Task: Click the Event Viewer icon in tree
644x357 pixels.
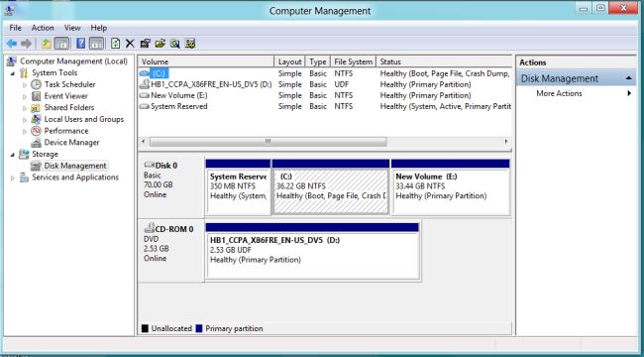Action: (x=37, y=96)
